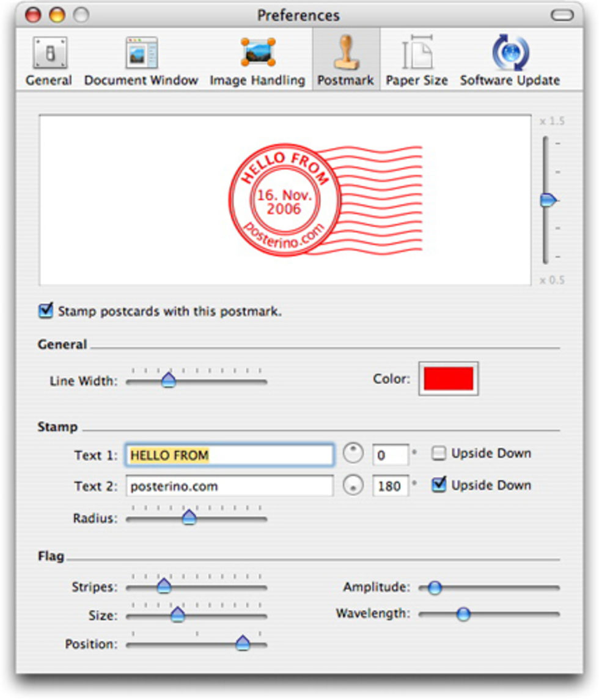Click the Text 2 field with posterino.com
Screen dimensions: 599x700
(230, 487)
